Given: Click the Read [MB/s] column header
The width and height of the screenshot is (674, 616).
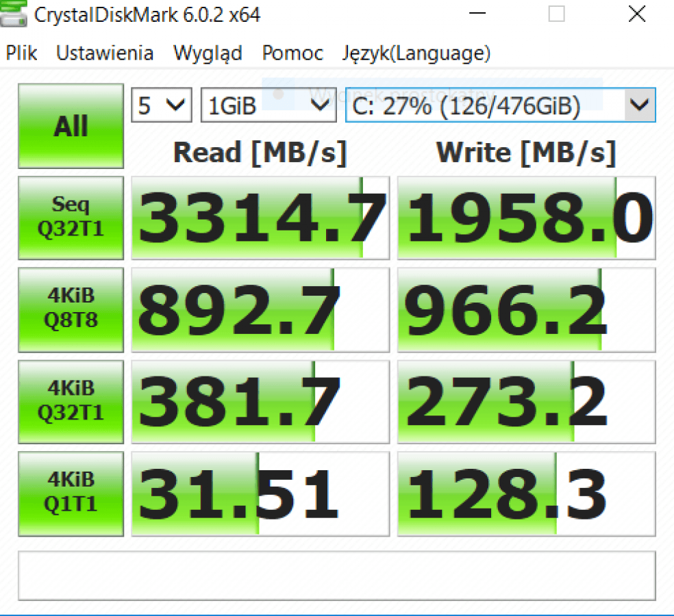Looking at the screenshot, I should tap(260, 153).
